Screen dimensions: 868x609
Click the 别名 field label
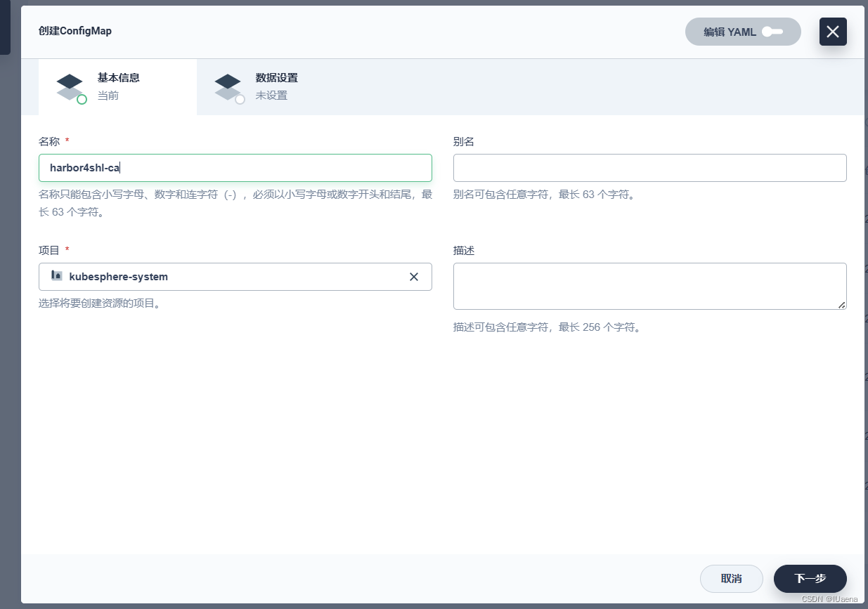(x=464, y=141)
